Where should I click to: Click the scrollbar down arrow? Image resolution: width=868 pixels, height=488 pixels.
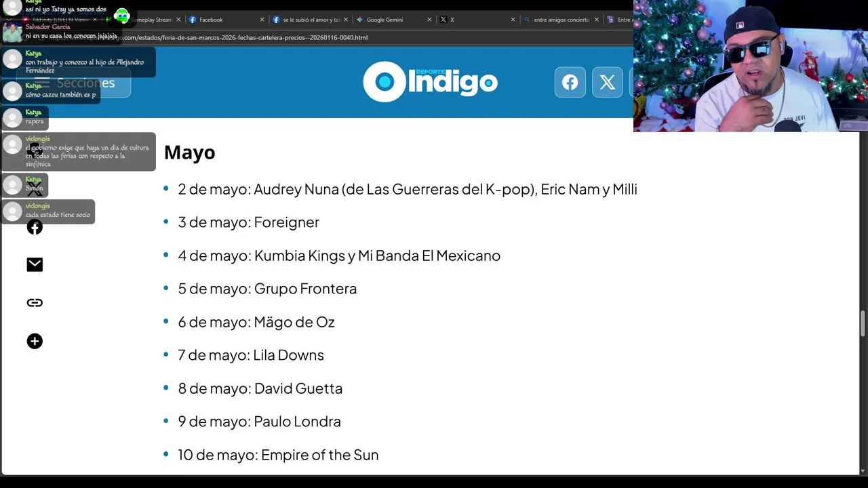[x=863, y=470]
